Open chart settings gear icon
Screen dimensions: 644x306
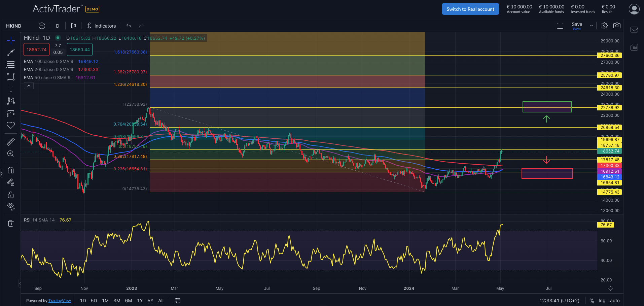click(x=604, y=26)
